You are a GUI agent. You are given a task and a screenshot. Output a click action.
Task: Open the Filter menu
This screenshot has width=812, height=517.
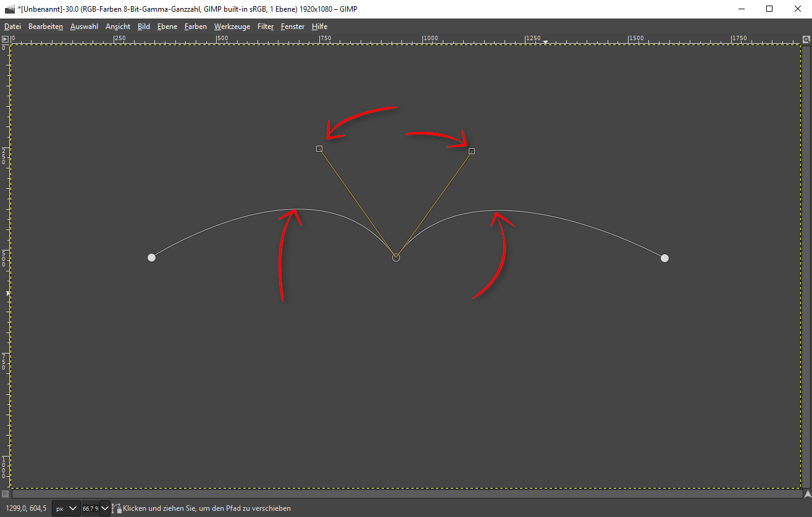pyautogui.click(x=266, y=27)
